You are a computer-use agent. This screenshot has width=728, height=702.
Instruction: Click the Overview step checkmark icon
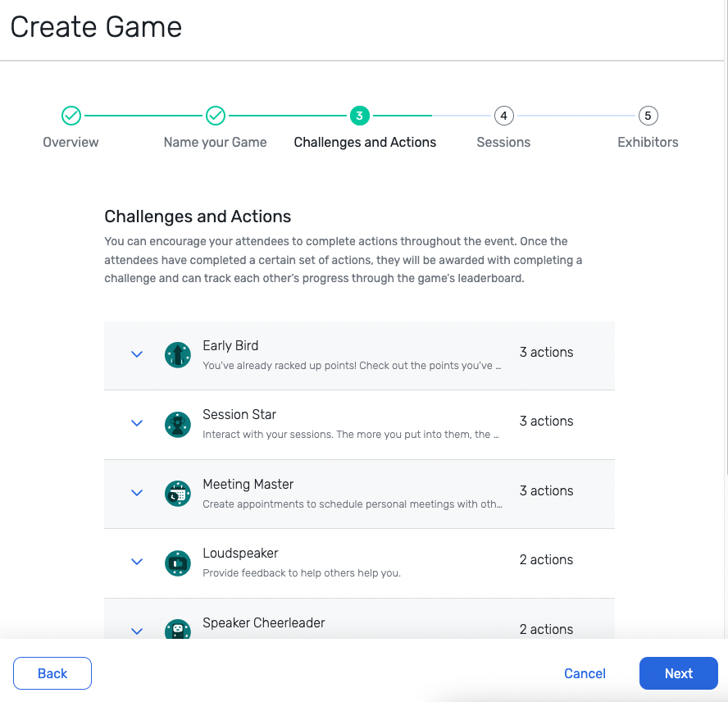71,116
